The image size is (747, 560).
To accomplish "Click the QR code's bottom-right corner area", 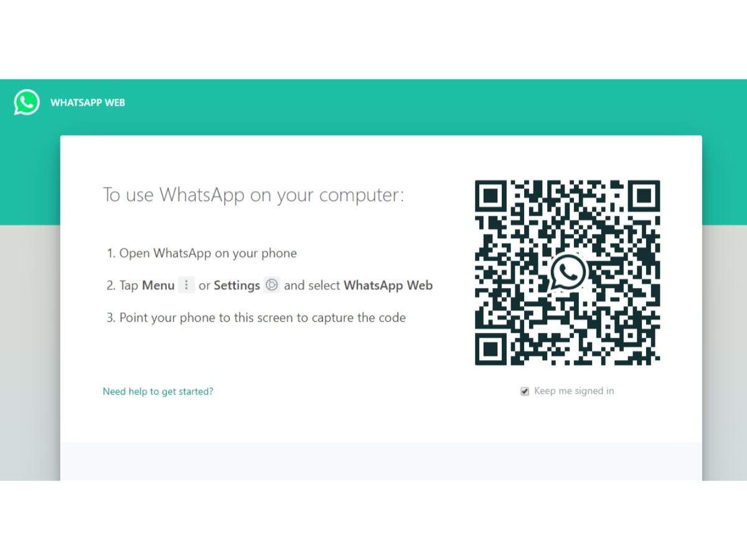I will point(644,349).
